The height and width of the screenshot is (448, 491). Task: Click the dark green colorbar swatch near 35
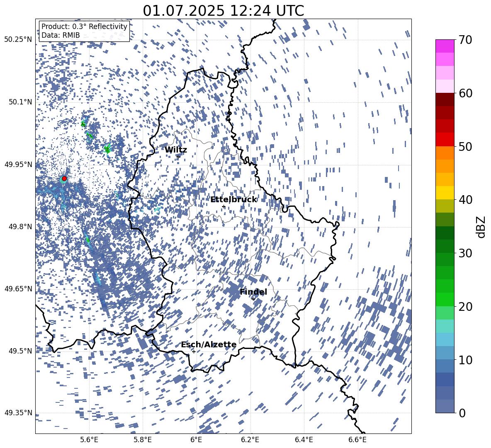pos(445,233)
